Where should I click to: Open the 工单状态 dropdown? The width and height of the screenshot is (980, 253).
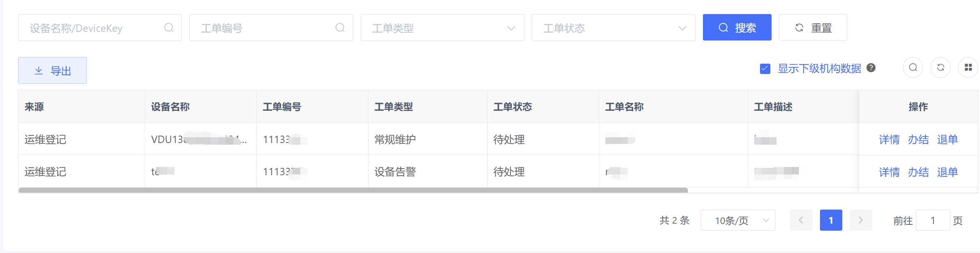(613, 28)
